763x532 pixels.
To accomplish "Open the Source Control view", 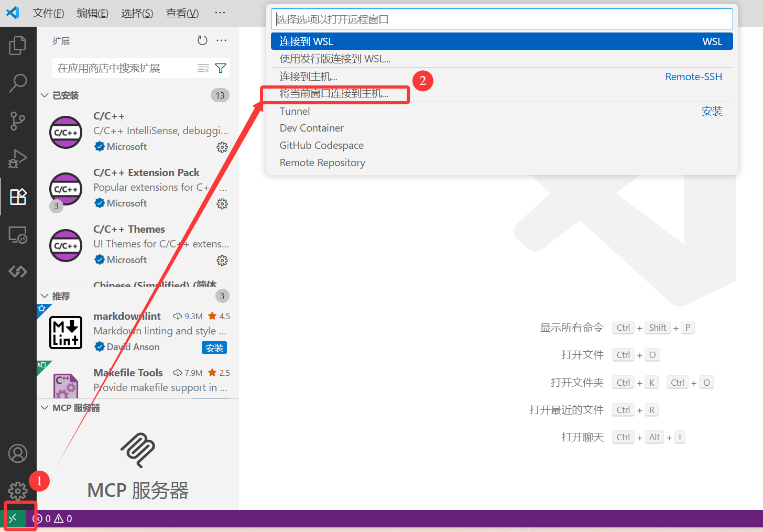I will click(x=18, y=121).
